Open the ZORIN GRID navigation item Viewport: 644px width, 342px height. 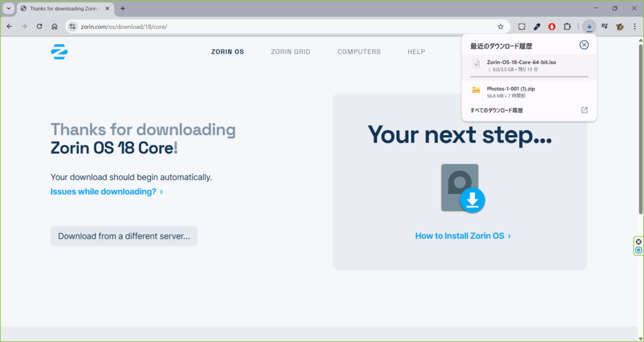click(291, 52)
